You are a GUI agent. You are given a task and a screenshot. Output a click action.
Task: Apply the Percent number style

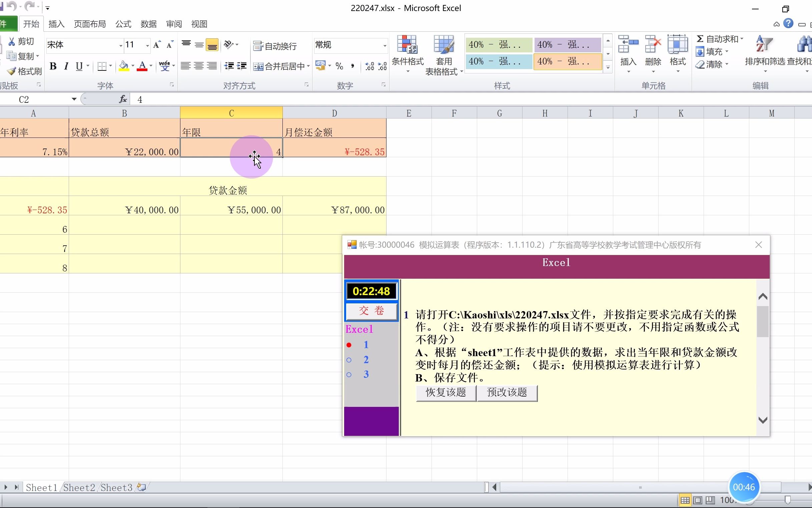click(x=340, y=66)
